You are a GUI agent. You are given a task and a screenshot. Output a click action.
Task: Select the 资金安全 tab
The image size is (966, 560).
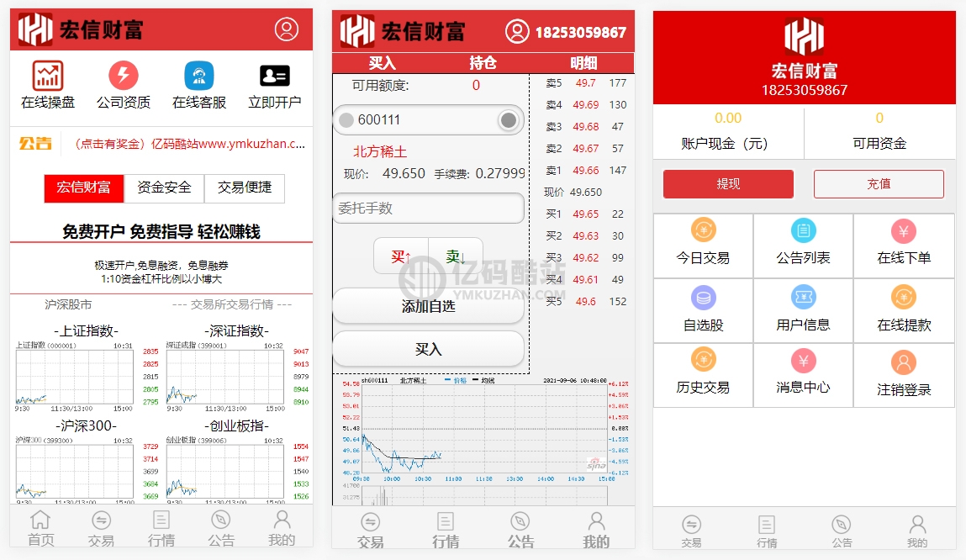click(164, 188)
